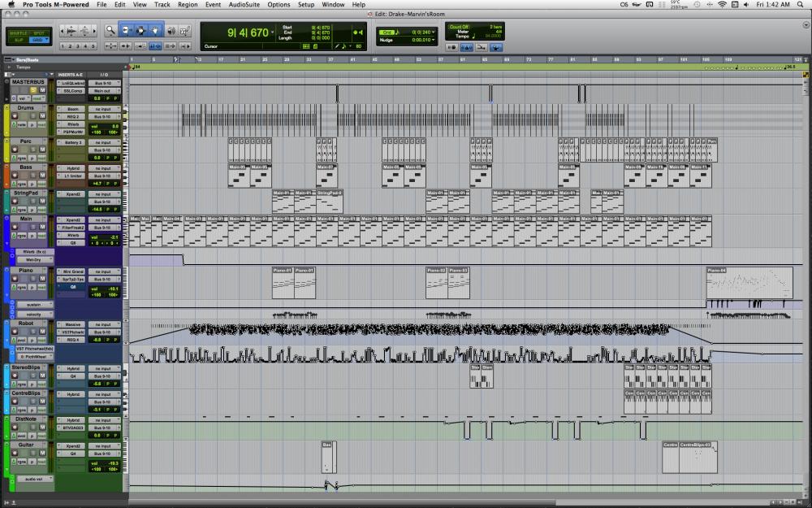Open the Region menu
Viewport: 812px width, 508px height.
[188, 5]
